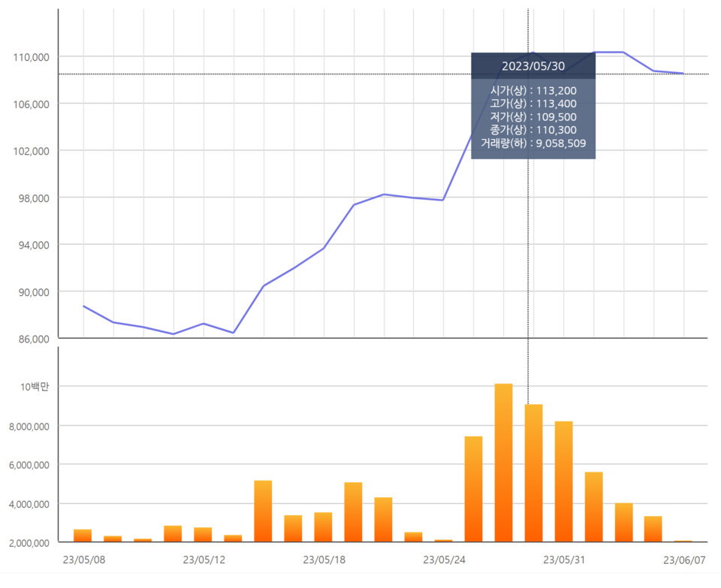Click the volume bar under the vertical crosshair
This screenshot has height=588, width=721.
tap(533, 473)
